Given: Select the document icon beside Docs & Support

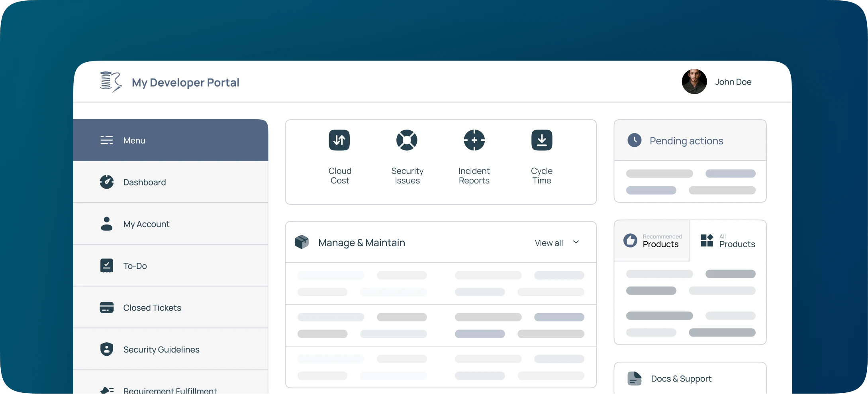Looking at the screenshot, I should pos(634,378).
